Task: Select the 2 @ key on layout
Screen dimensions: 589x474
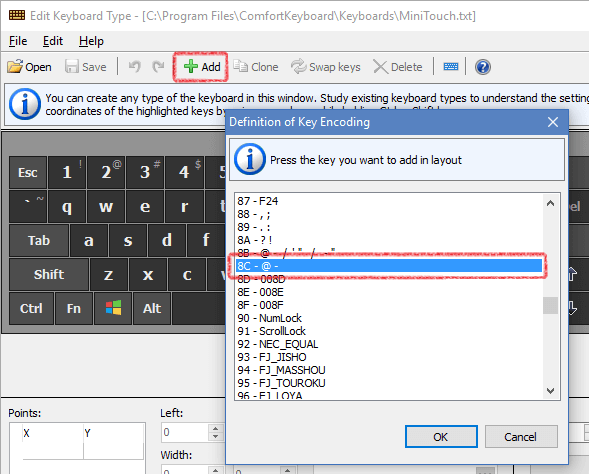Action: [x=106, y=172]
